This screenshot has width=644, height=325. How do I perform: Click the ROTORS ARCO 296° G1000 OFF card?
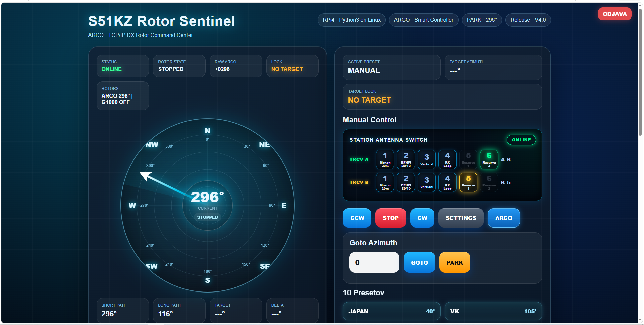(x=123, y=96)
